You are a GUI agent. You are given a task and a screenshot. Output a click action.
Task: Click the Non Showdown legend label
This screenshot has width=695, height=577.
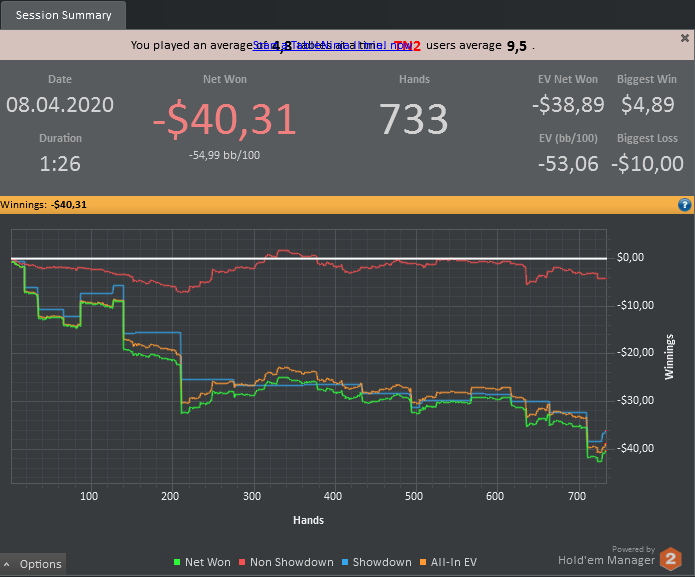pyautogui.click(x=292, y=562)
